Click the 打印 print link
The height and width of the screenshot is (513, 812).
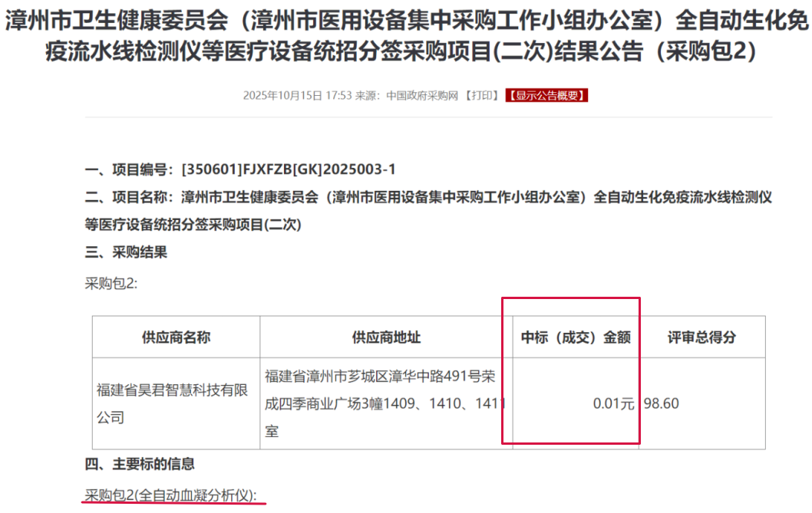(x=482, y=96)
